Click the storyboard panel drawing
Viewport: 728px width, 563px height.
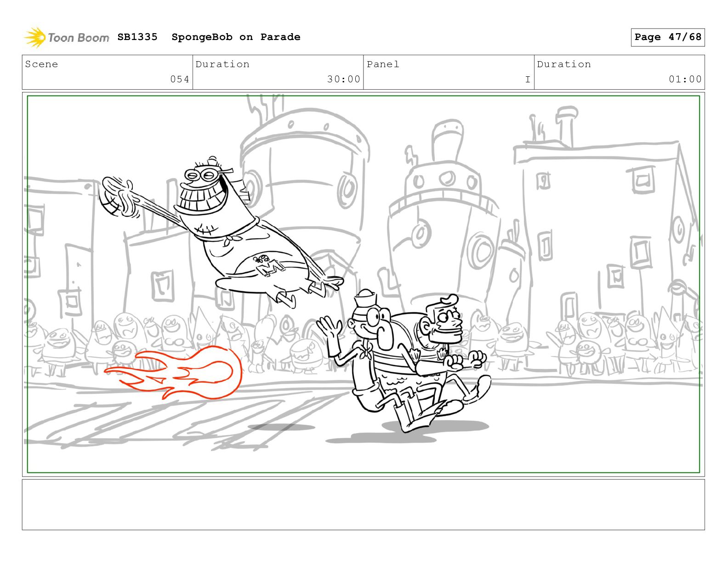pyautogui.click(x=364, y=284)
